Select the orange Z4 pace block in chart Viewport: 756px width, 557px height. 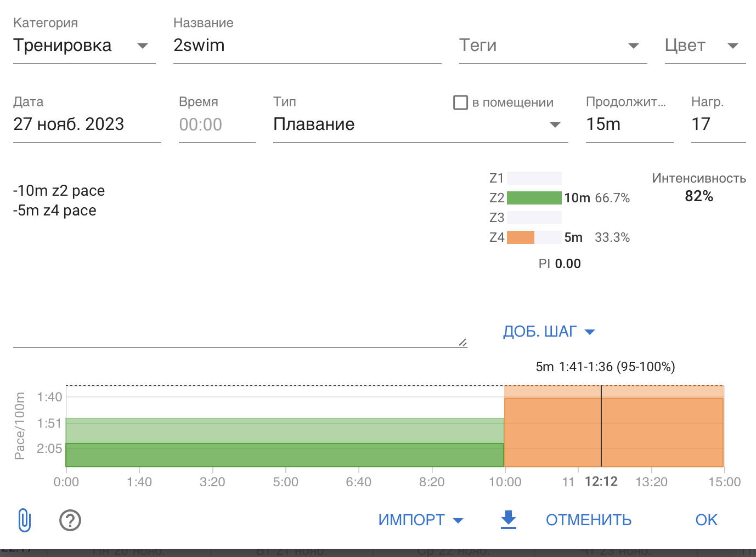614,427
